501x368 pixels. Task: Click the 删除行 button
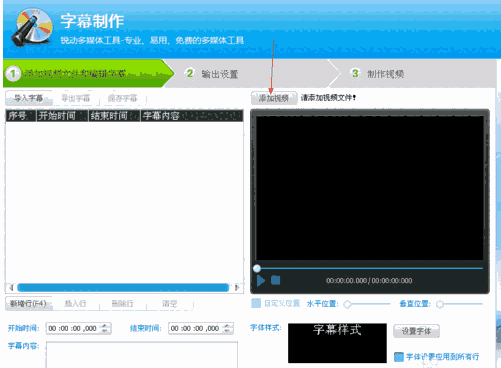[x=123, y=304]
